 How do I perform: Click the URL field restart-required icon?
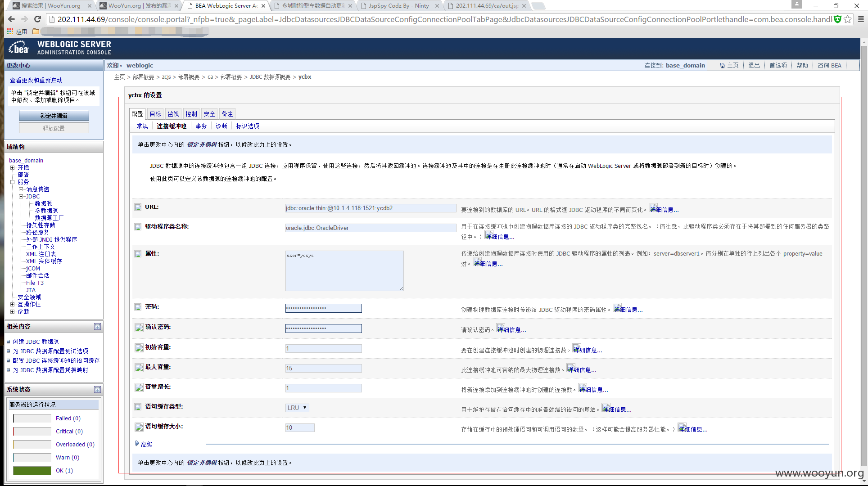(x=138, y=207)
